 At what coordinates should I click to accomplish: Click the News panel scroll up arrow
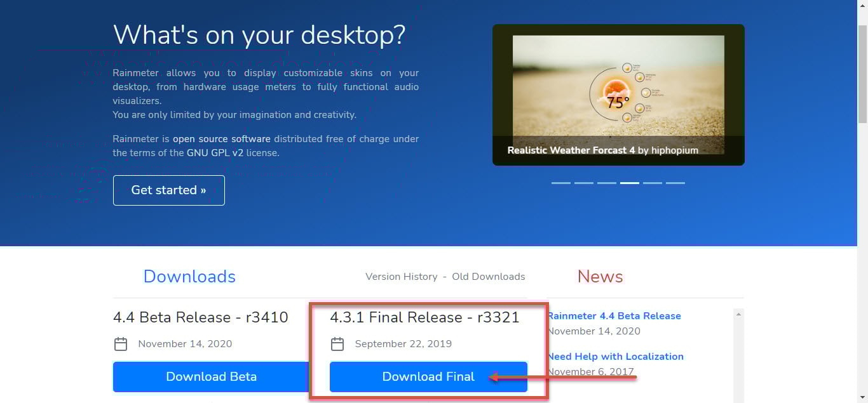point(738,314)
